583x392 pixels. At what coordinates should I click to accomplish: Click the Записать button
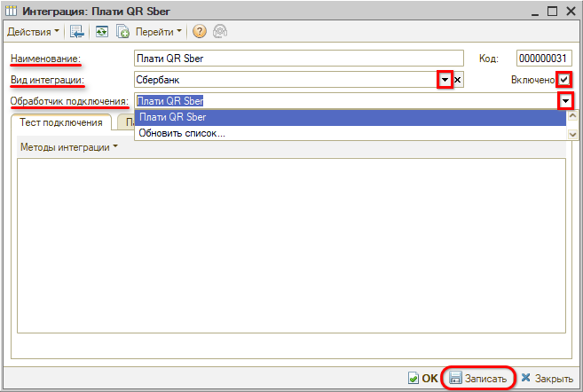478,378
